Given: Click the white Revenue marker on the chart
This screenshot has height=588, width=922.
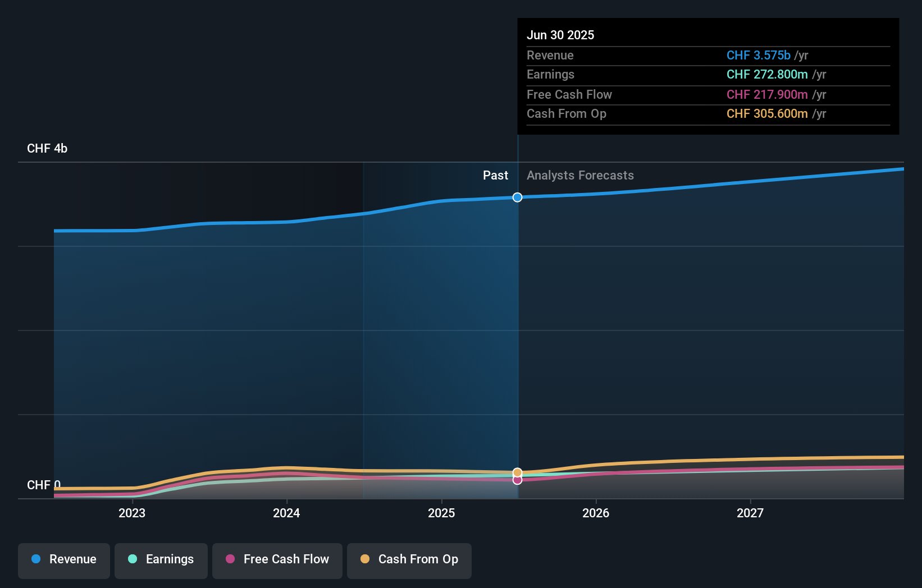Looking at the screenshot, I should click(x=517, y=197).
